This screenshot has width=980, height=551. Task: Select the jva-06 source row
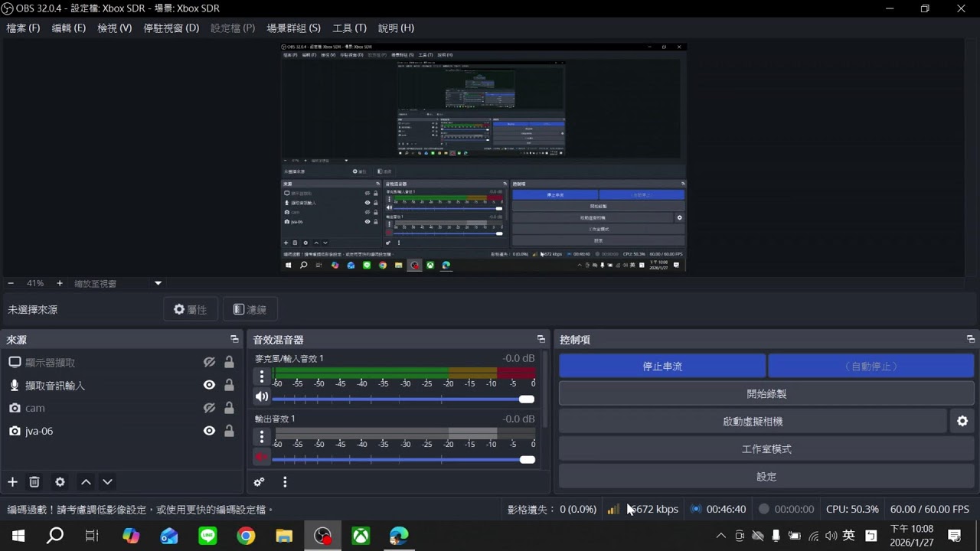[122, 432]
